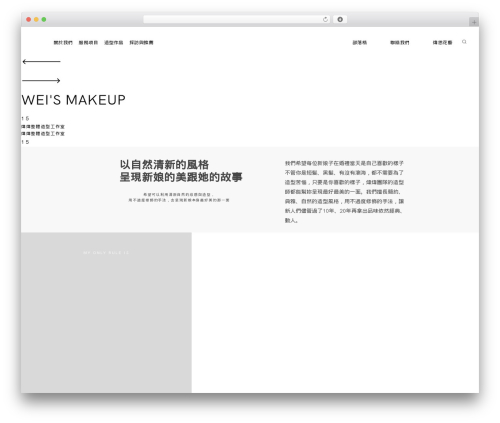The height and width of the screenshot is (423, 500).
Task: Click the heading 以自然清新的風格
Action: coord(164,164)
